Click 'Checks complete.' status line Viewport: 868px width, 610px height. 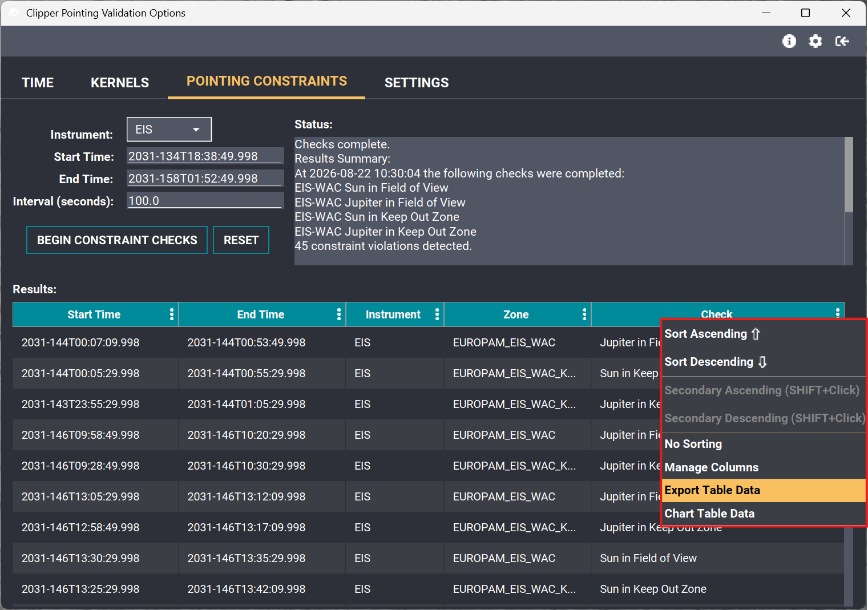click(x=342, y=144)
